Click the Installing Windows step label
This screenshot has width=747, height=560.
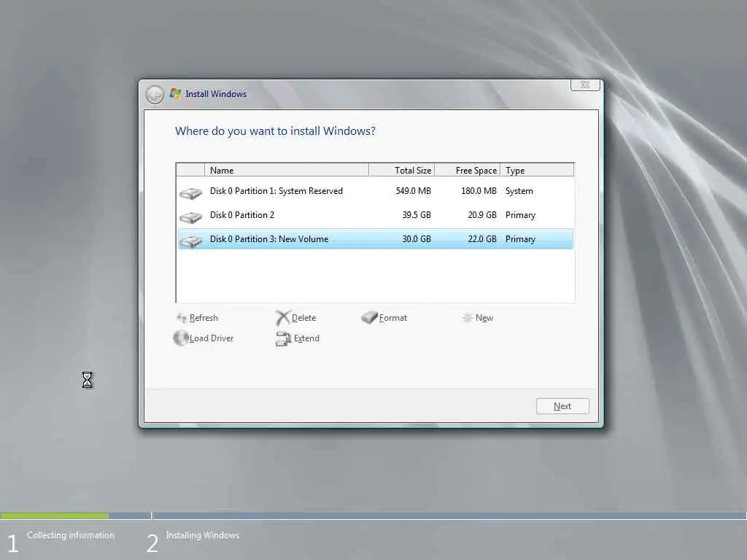coord(203,535)
